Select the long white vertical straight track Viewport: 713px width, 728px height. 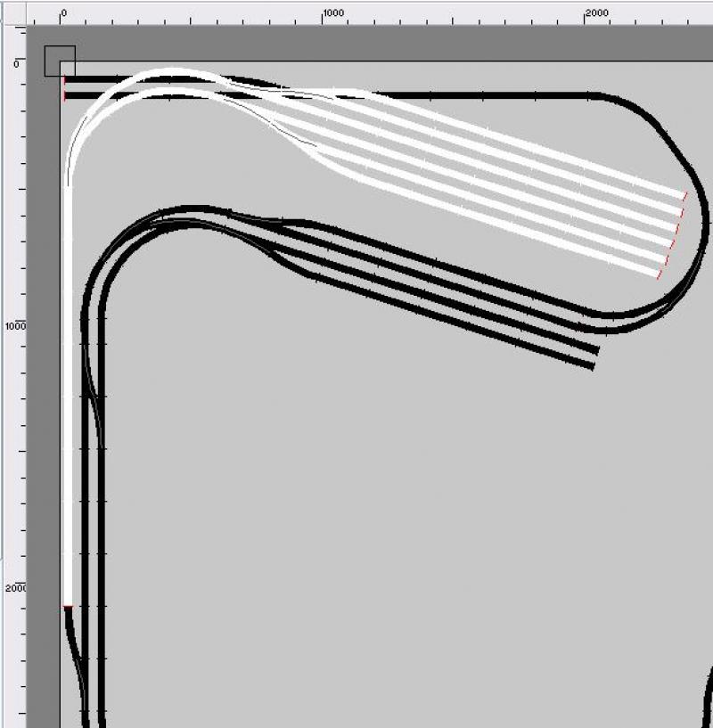click(69, 395)
